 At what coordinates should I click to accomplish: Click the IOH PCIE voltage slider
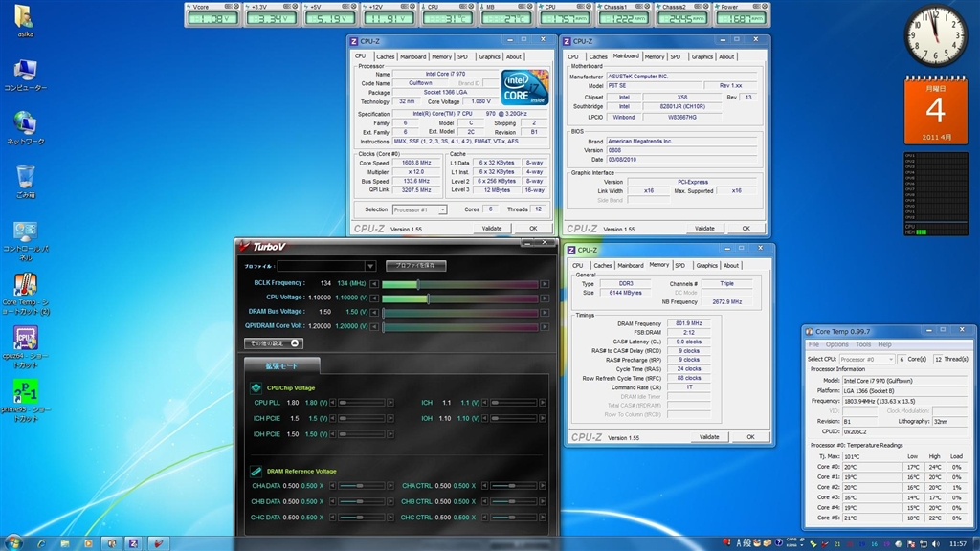(x=361, y=434)
